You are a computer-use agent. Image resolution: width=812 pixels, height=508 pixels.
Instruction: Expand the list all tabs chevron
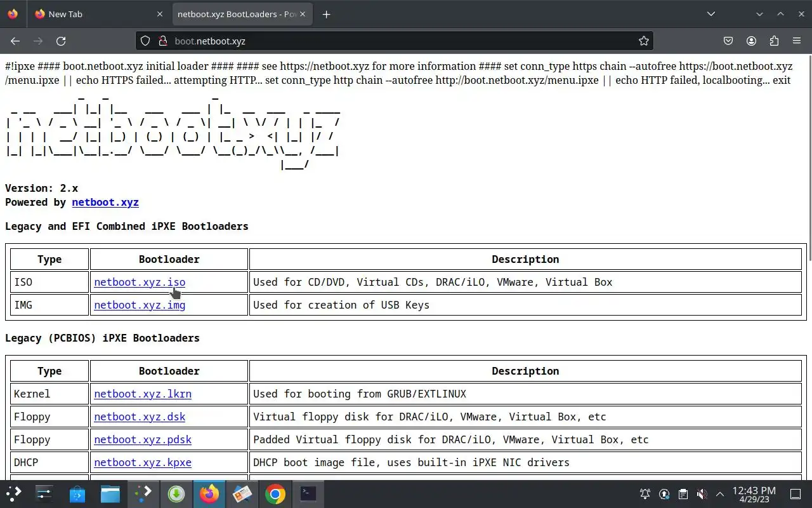[711, 14]
